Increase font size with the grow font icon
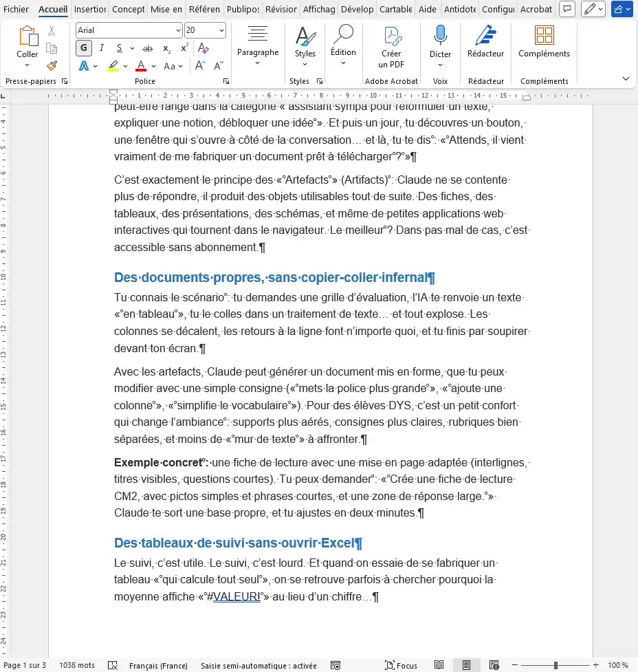 click(x=199, y=65)
